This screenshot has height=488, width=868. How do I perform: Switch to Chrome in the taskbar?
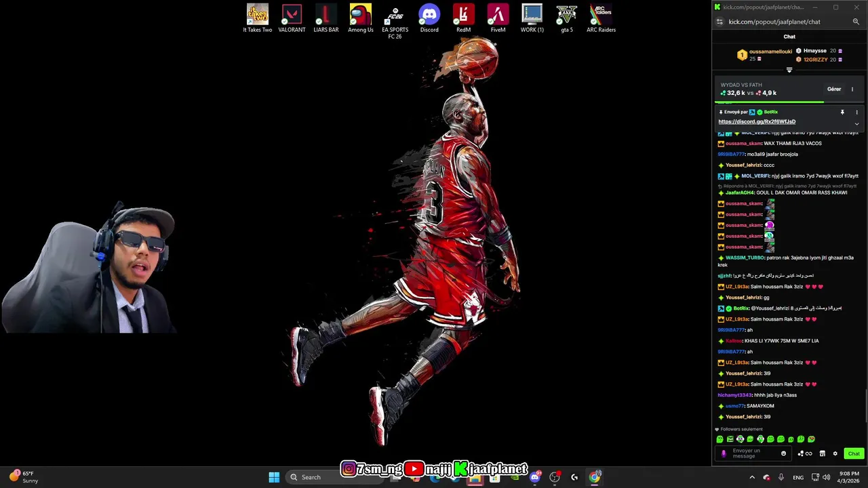pos(595,477)
